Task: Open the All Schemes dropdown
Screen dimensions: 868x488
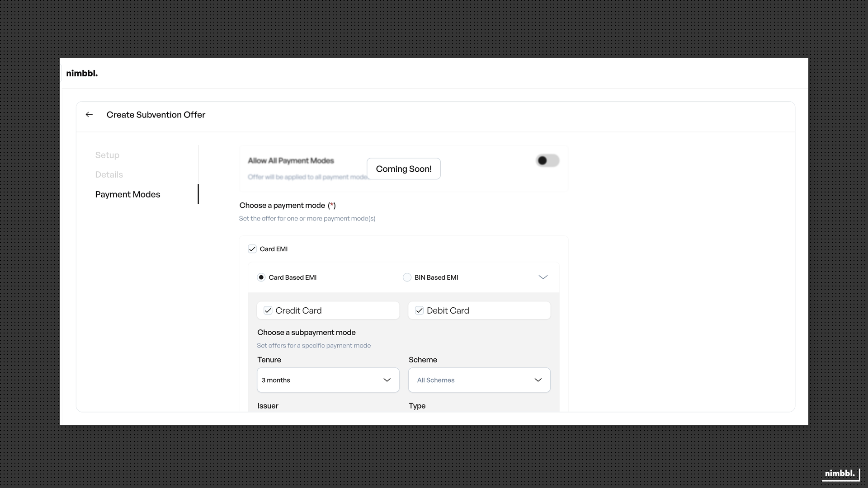Action: [x=479, y=380]
